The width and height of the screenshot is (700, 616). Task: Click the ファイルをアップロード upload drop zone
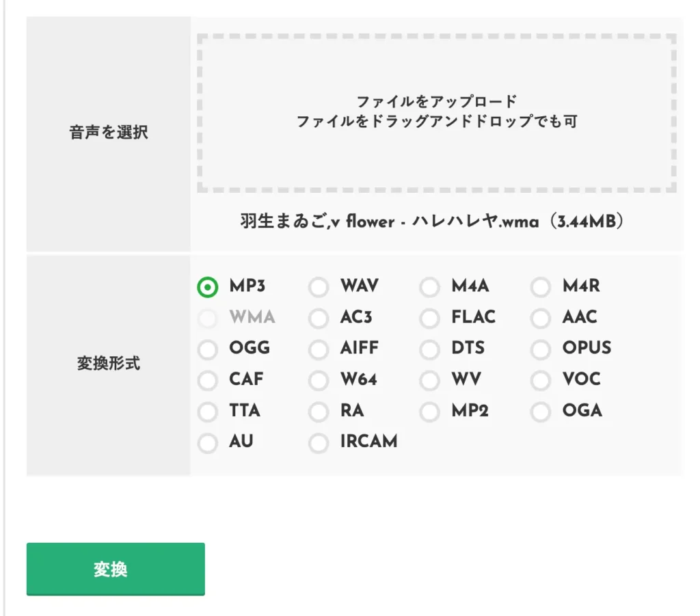[x=437, y=112]
